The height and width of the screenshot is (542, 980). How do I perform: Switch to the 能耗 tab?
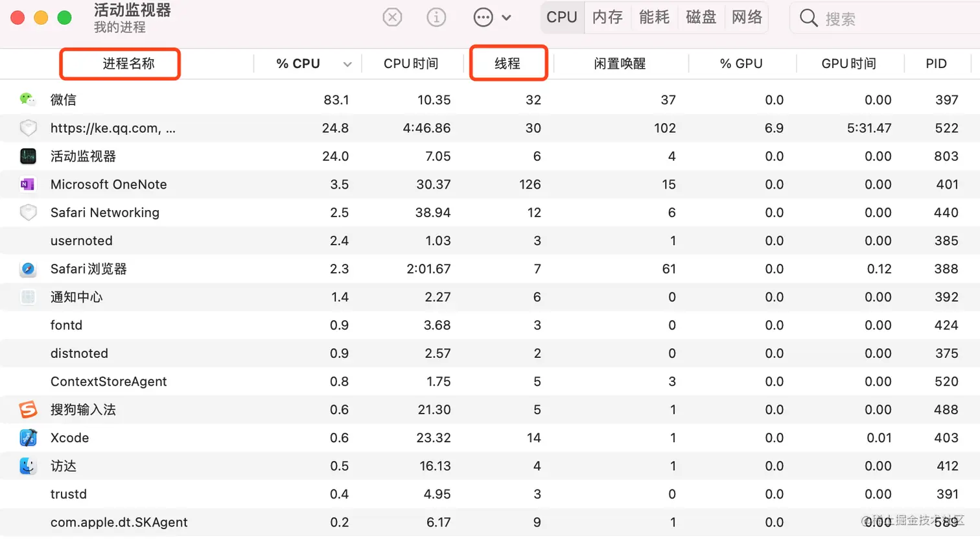tap(654, 17)
